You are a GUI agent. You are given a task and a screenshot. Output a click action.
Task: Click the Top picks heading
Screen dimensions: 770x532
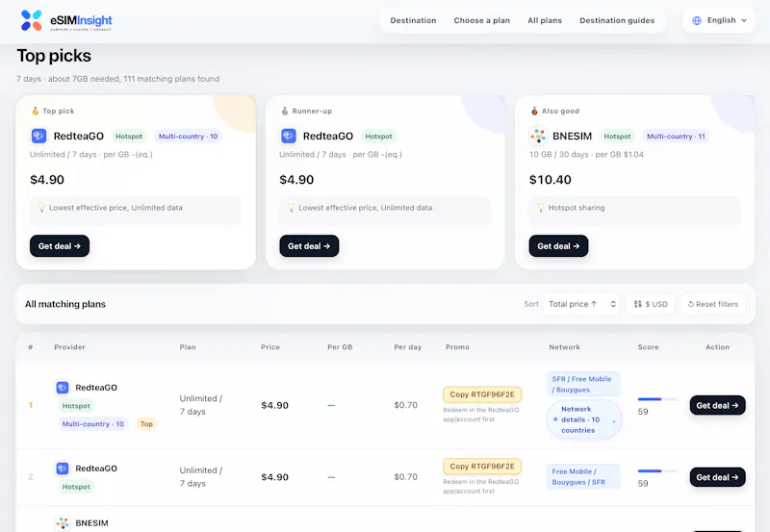(54, 56)
